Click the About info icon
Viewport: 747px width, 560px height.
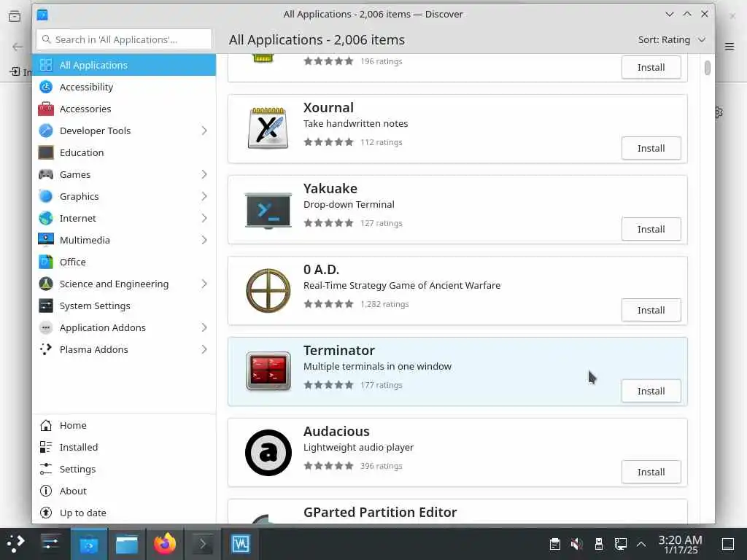click(46, 491)
